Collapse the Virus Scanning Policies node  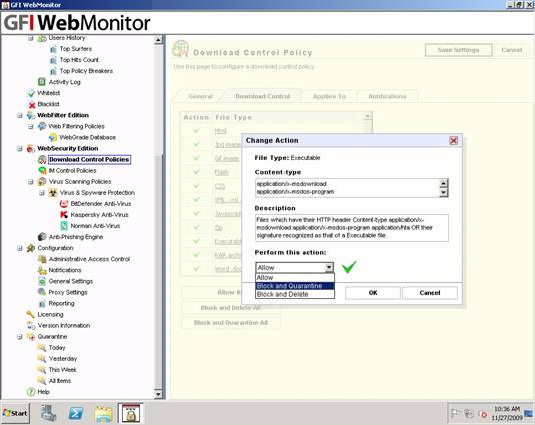click(x=30, y=182)
